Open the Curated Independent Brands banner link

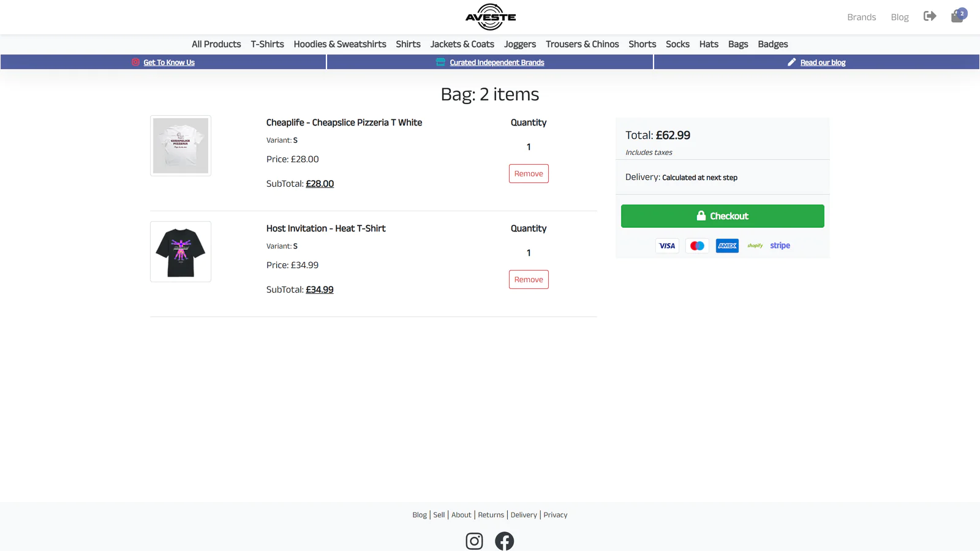tap(497, 62)
